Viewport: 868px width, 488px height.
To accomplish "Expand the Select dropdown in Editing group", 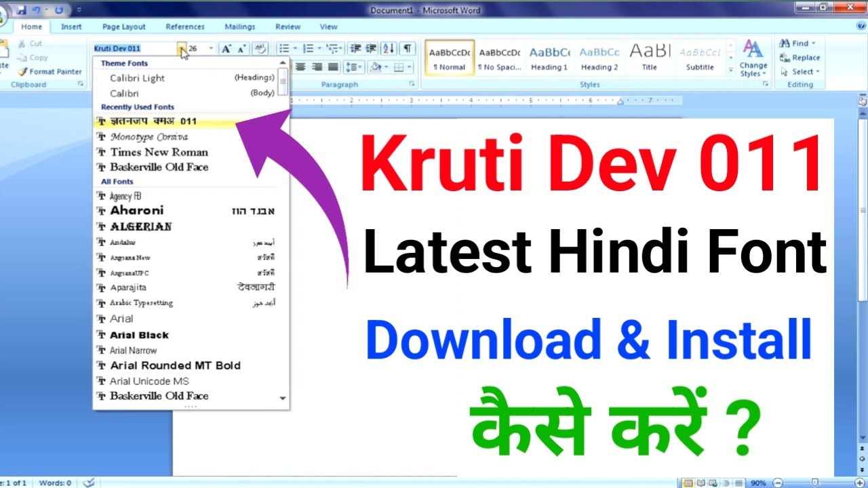I will coord(800,71).
